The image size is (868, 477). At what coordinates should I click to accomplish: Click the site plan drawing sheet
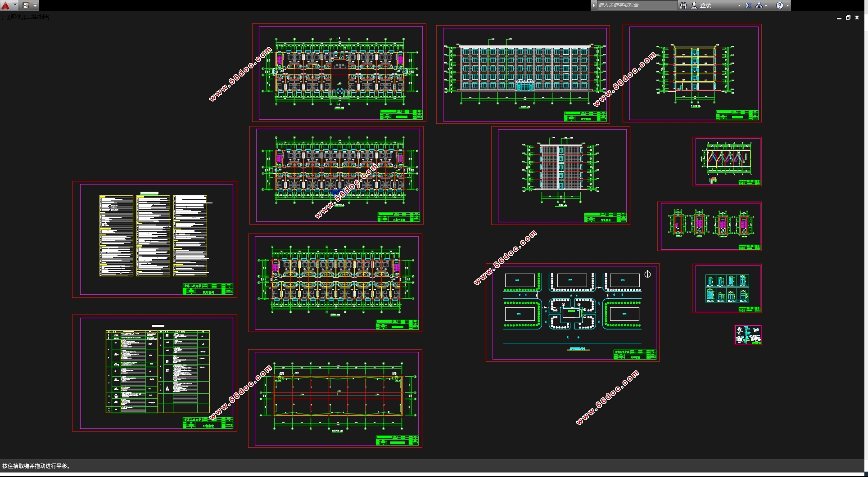pyautogui.click(x=572, y=313)
